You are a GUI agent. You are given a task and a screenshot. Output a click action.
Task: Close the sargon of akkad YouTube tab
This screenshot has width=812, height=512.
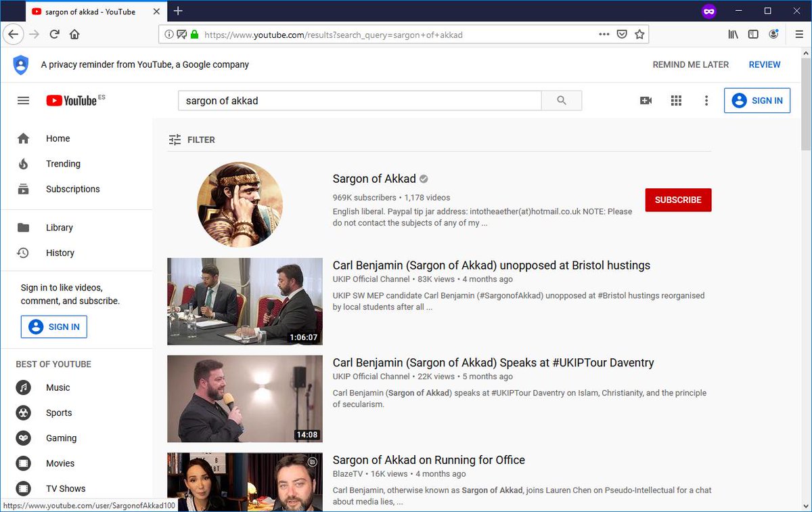tap(156, 12)
